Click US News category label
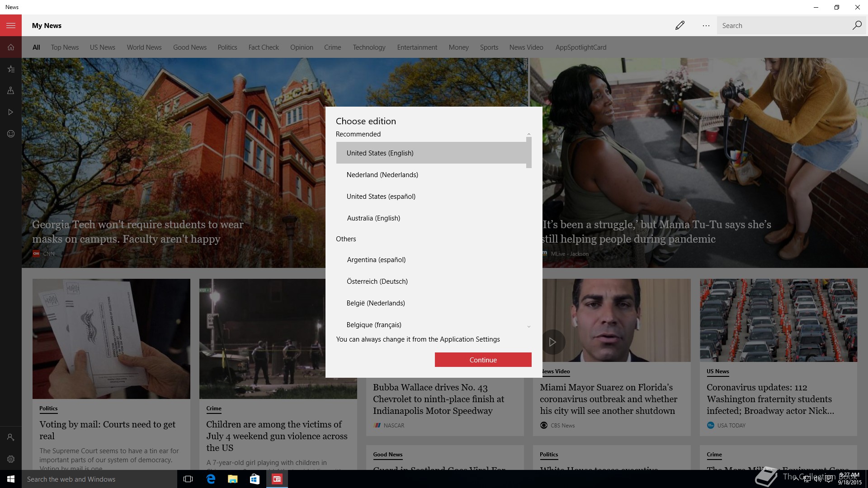The image size is (868, 488). (717, 371)
